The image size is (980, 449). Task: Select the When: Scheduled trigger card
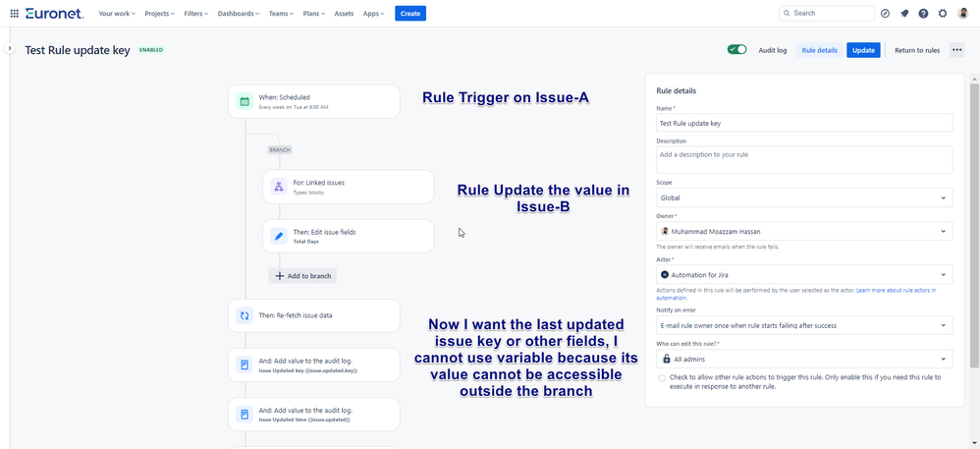pos(314,101)
